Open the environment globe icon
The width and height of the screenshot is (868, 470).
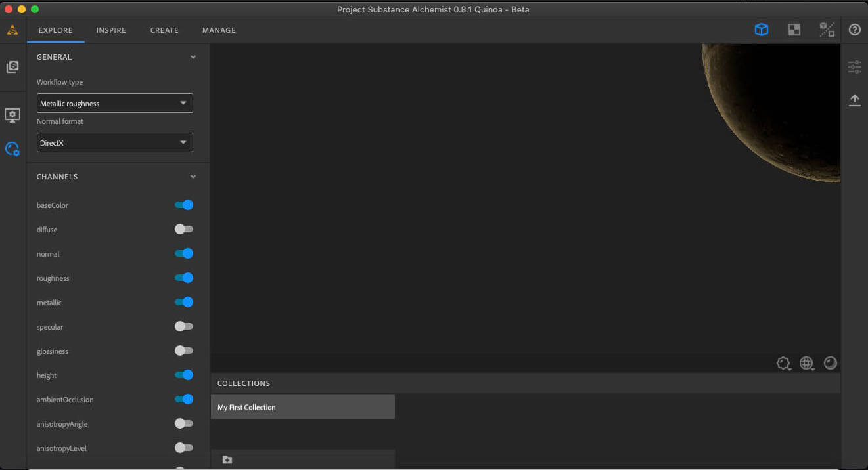click(x=807, y=363)
